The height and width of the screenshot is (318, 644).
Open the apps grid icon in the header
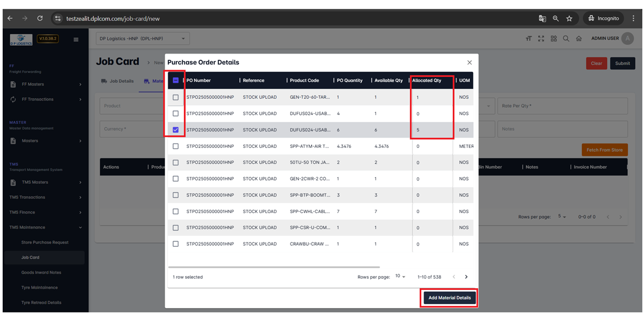click(554, 39)
